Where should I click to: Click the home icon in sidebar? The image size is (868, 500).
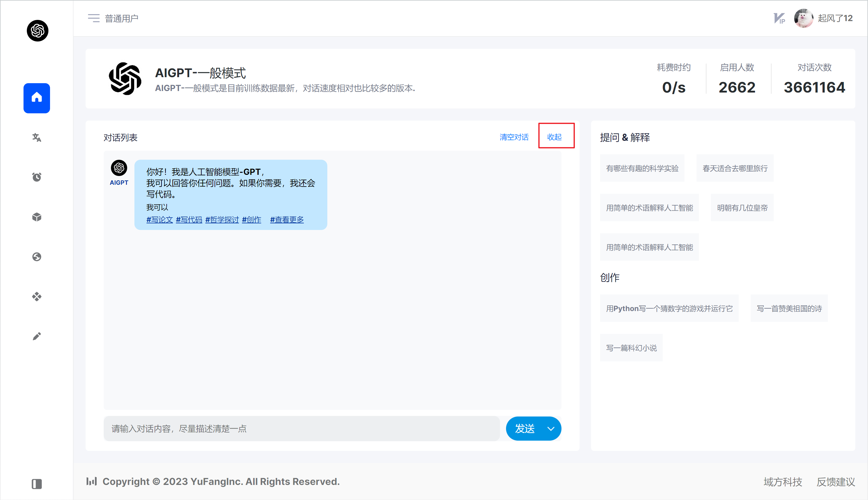37,98
